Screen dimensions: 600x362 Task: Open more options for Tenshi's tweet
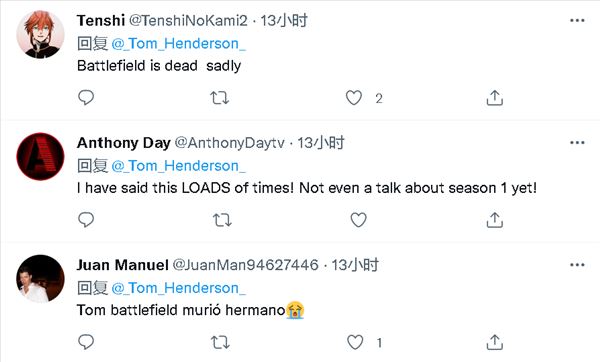click(x=577, y=20)
